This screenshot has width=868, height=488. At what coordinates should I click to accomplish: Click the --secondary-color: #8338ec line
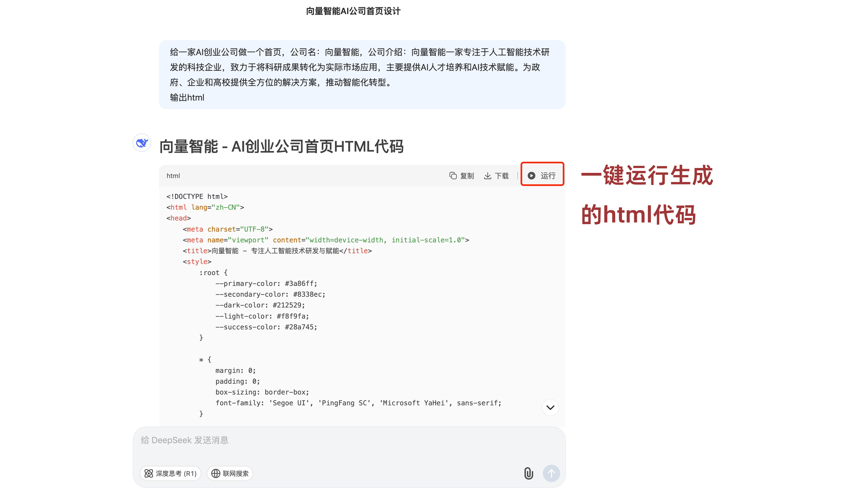pyautogui.click(x=270, y=294)
